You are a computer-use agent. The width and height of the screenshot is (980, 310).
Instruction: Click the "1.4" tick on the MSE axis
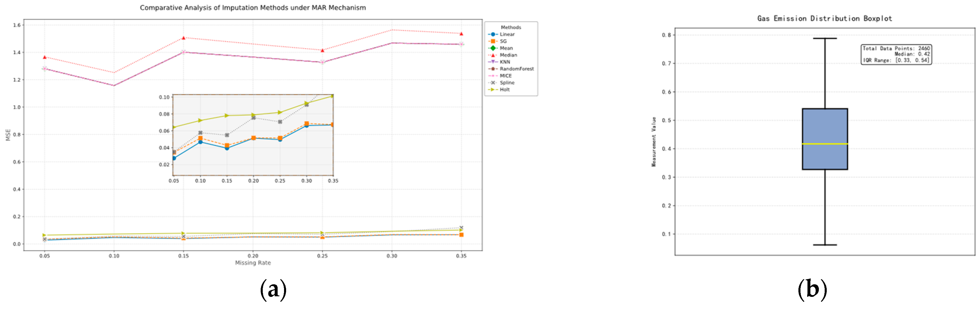coord(17,53)
